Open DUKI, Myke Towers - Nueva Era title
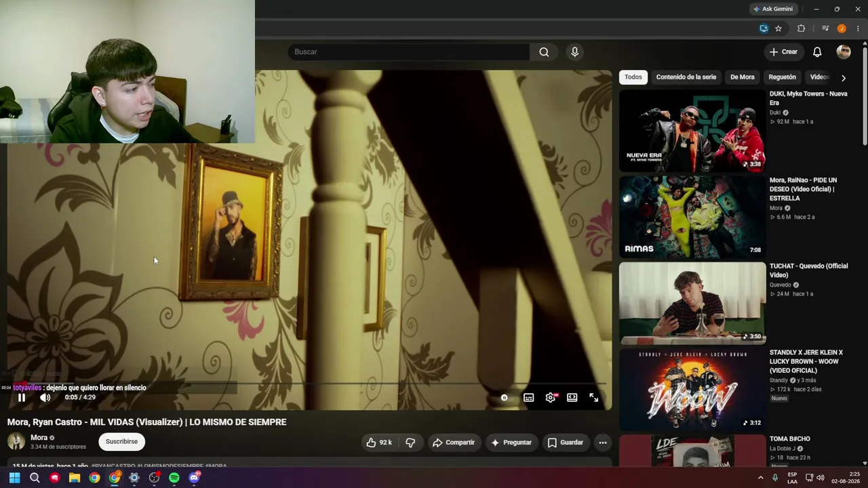The height and width of the screenshot is (488, 868). click(808, 98)
